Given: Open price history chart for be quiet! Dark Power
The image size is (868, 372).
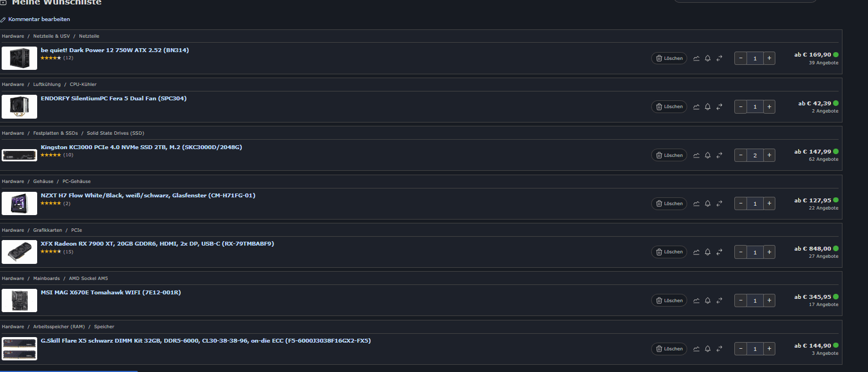Looking at the screenshot, I should point(696,58).
